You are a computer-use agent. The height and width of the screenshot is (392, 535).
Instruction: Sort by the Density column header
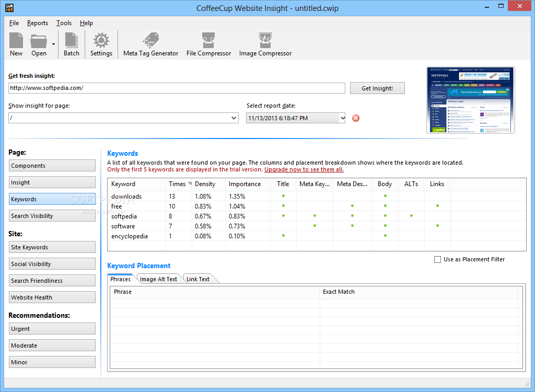pyautogui.click(x=208, y=184)
